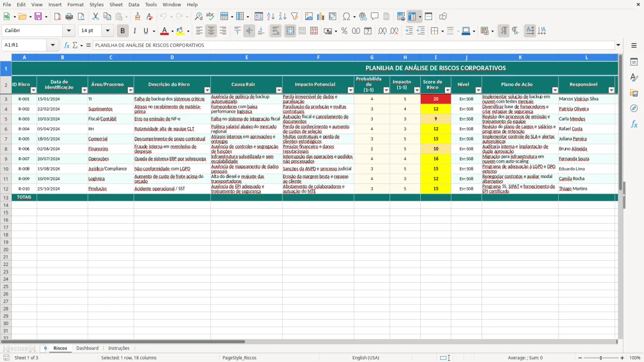Open Print Preview from the toolbar
Image resolution: width=644 pixels, height=362 pixels.
point(81,17)
